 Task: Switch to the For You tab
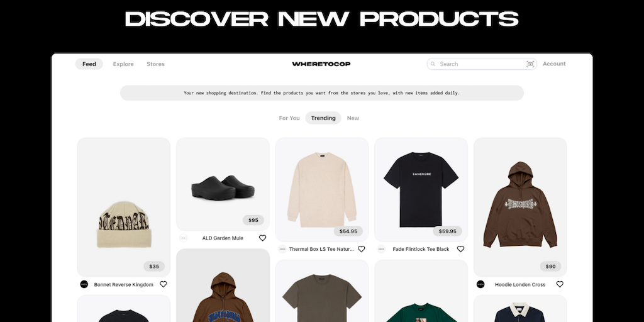coord(289,118)
